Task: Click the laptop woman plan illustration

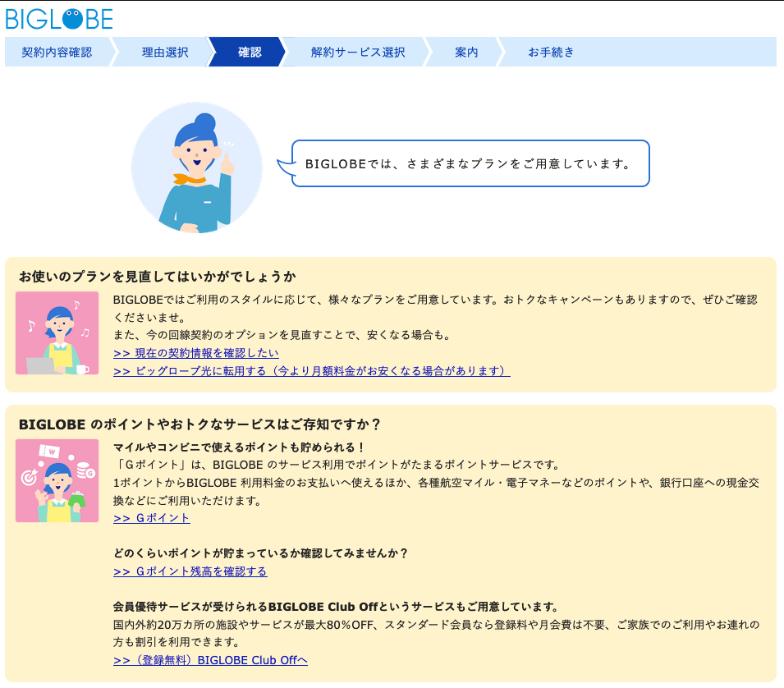Action: [57, 333]
